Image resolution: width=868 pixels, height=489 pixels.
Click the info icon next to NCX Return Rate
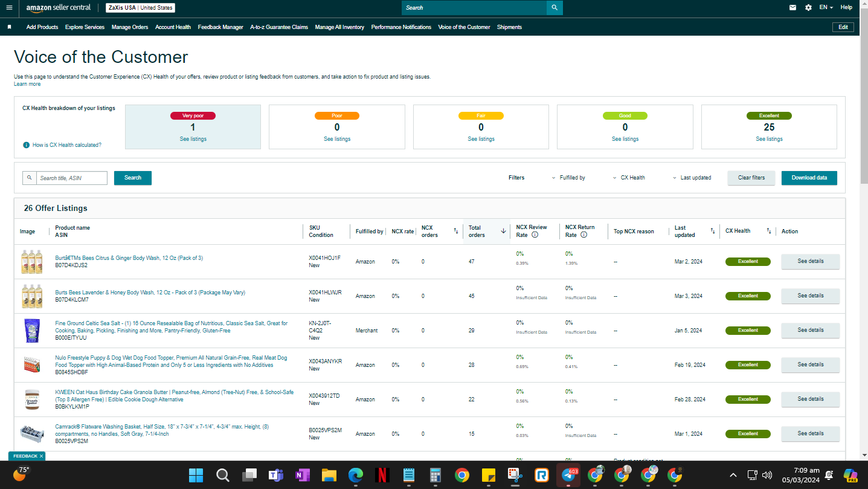click(583, 235)
